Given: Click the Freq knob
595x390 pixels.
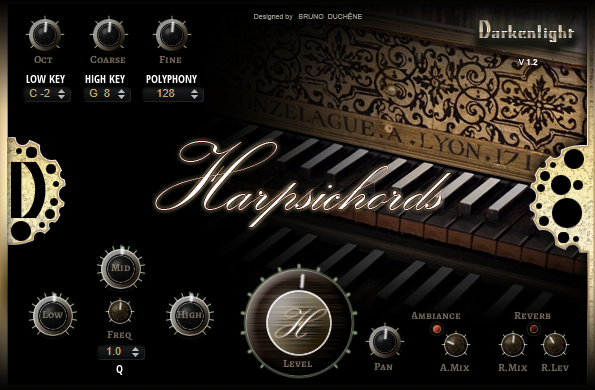Looking at the screenshot, I should point(120,312).
